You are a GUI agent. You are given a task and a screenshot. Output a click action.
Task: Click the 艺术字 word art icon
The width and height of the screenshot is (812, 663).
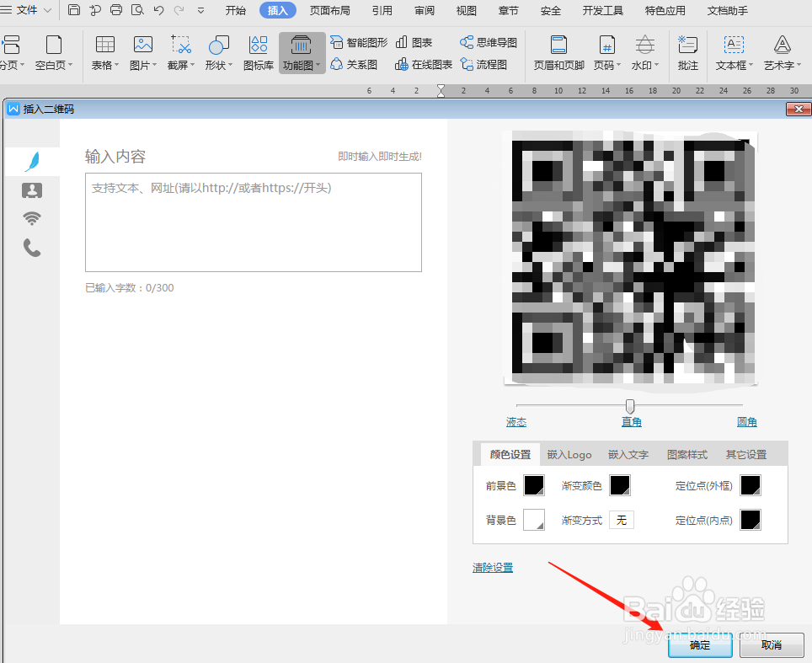[x=782, y=45]
